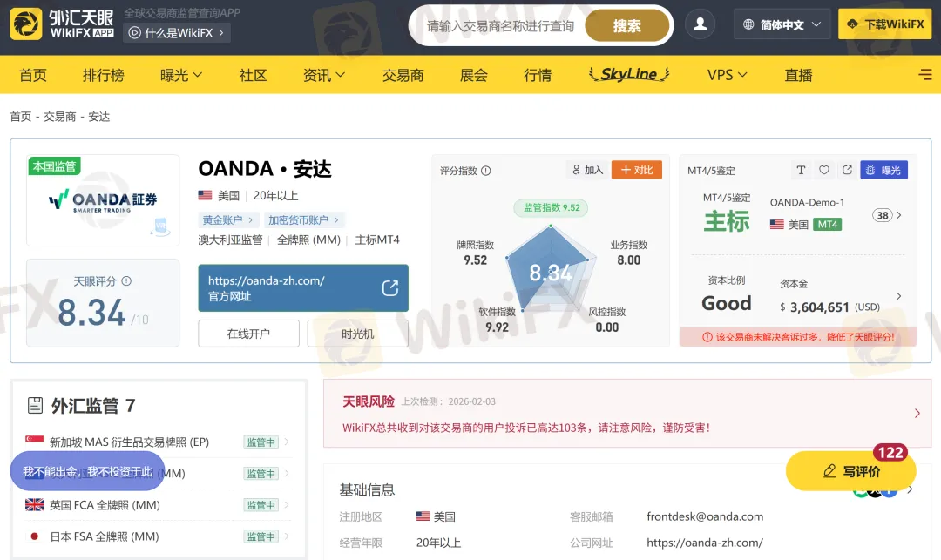
Task: Open the hamburger menu on the nav bar
Action: (924, 75)
